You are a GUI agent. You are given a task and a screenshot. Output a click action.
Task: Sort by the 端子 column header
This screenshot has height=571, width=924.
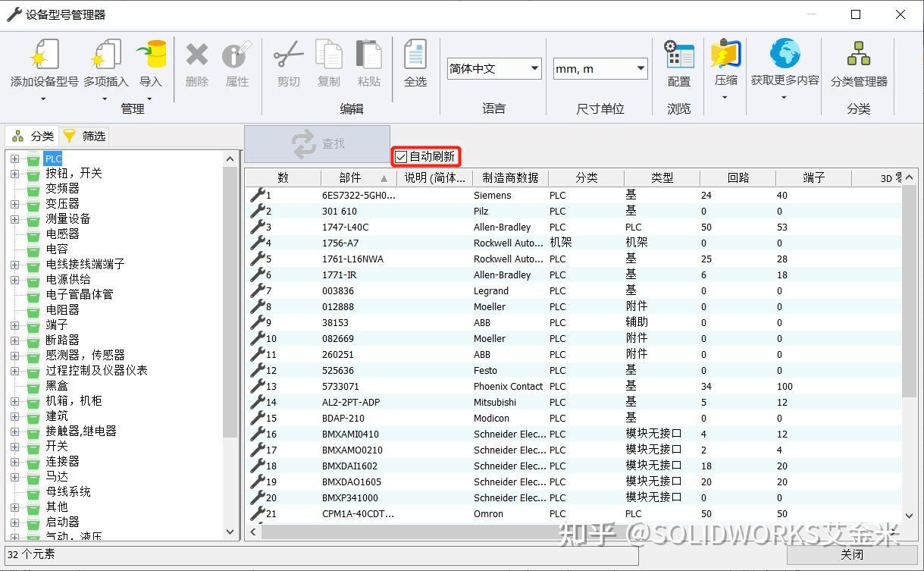click(x=813, y=177)
